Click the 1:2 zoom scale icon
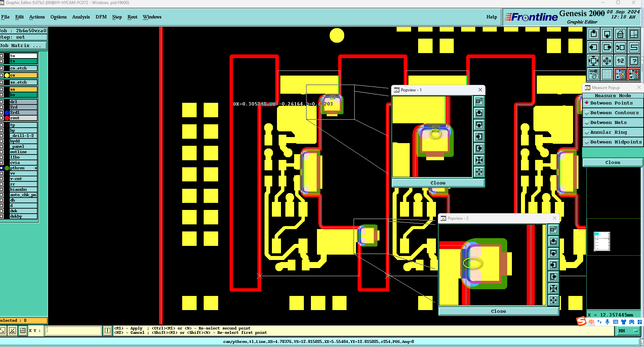 tap(620, 61)
